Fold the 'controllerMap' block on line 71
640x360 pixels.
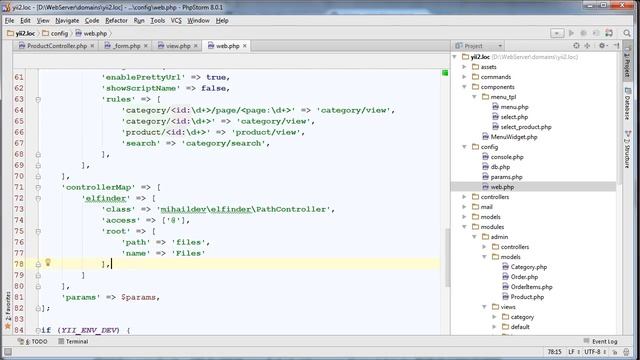click(x=38, y=187)
